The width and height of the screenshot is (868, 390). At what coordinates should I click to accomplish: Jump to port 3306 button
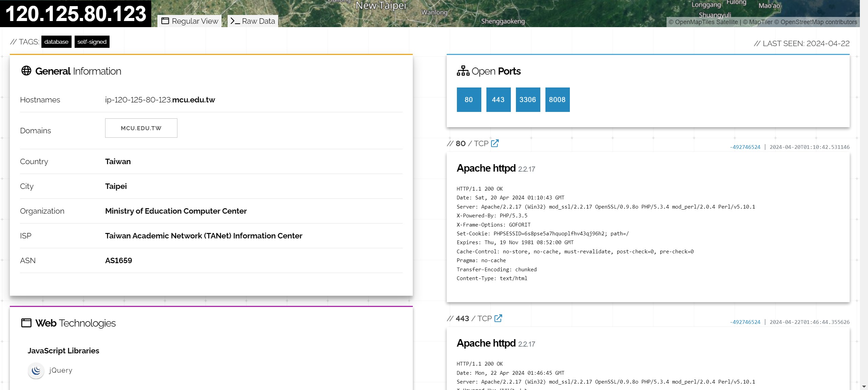(528, 100)
